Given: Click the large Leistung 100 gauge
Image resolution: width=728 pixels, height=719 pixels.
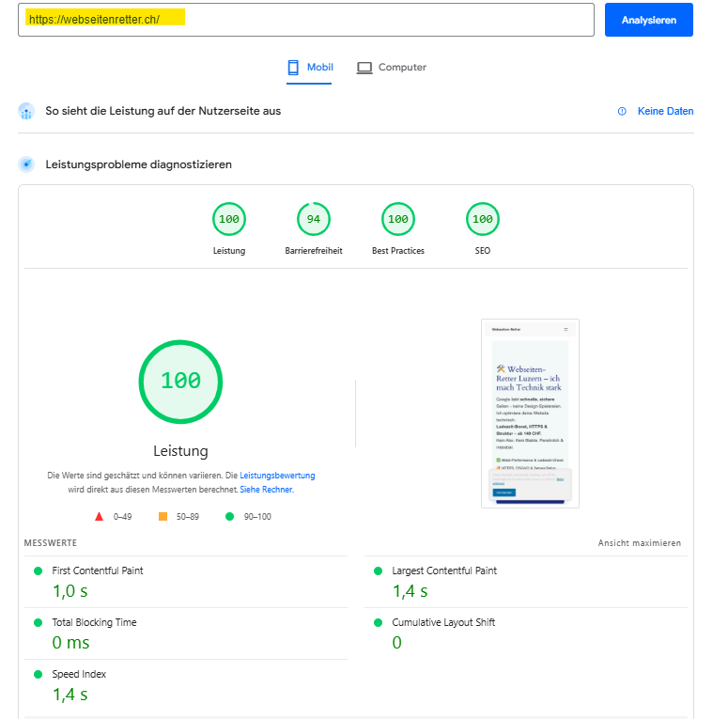Looking at the screenshot, I should [180, 382].
